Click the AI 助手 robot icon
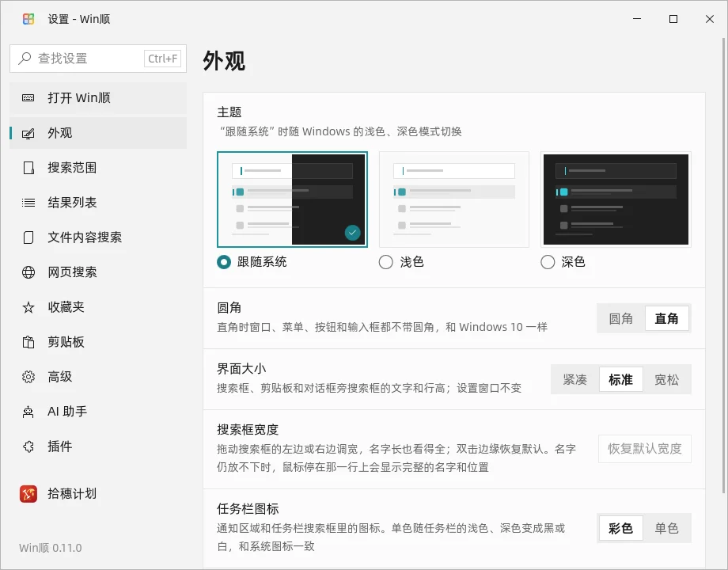The width and height of the screenshot is (728, 570). click(x=28, y=412)
